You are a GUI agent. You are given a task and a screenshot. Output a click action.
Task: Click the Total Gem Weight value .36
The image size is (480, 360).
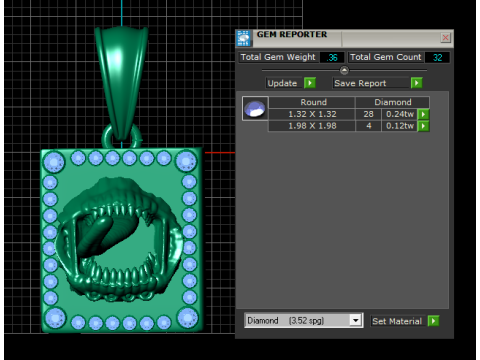(332, 58)
